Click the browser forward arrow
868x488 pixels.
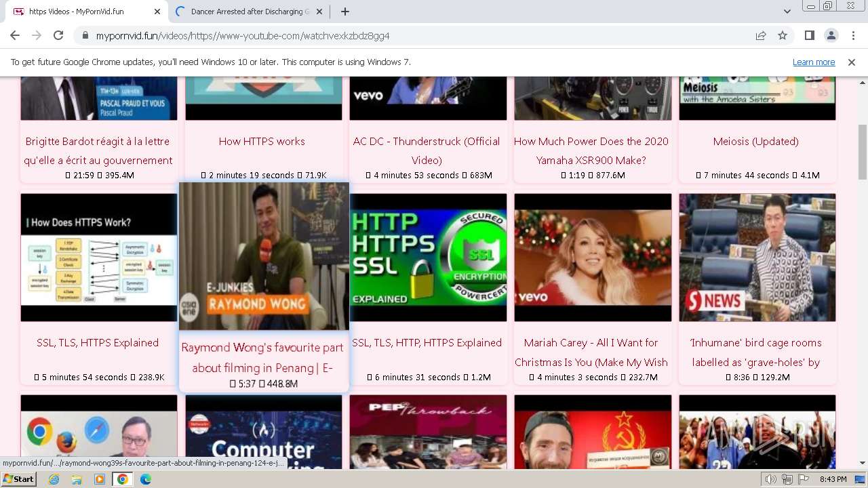point(37,35)
